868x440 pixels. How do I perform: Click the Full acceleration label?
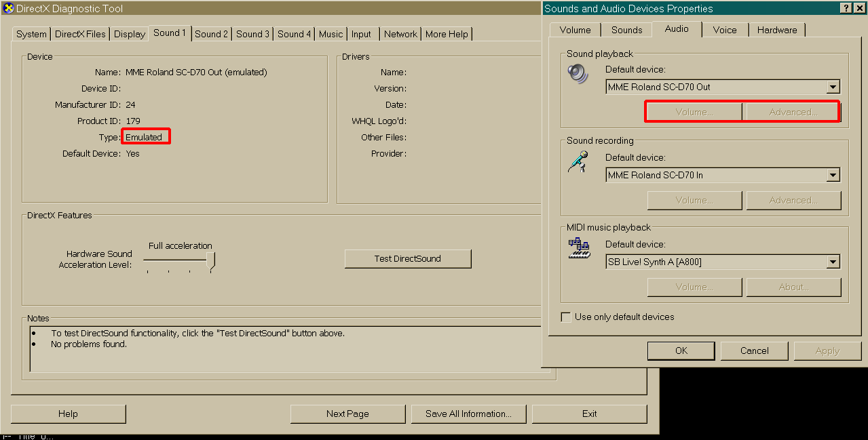(181, 245)
